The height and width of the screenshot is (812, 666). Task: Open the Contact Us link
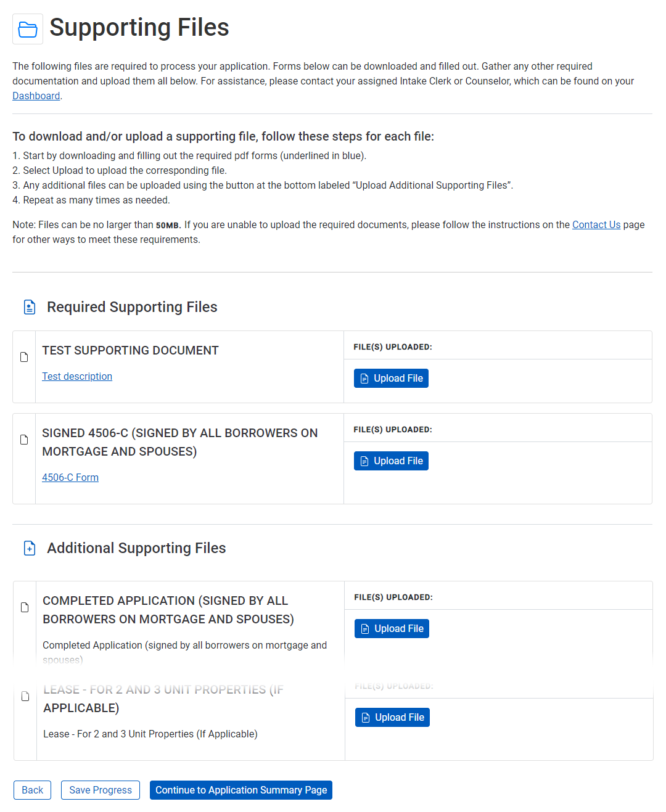coord(596,224)
